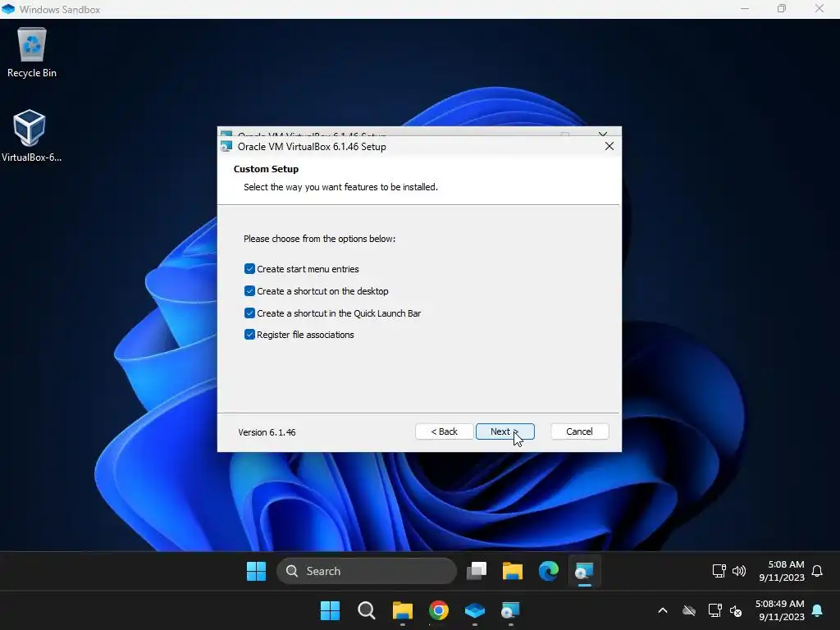Click the sandbox network tray icon
Image resolution: width=840 pixels, height=630 pixels.
pyautogui.click(x=719, y=571)
